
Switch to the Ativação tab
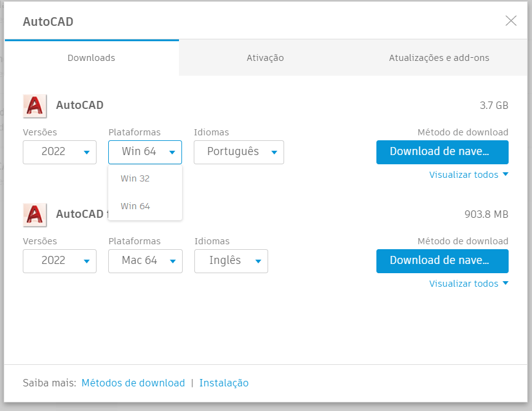pyautogui.click(x=265, y=57)
